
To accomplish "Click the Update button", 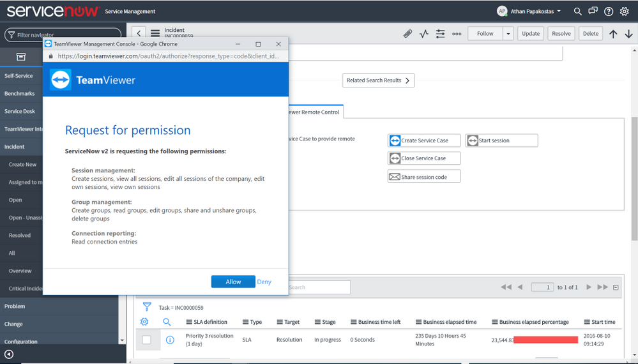I will coord(531,34).
